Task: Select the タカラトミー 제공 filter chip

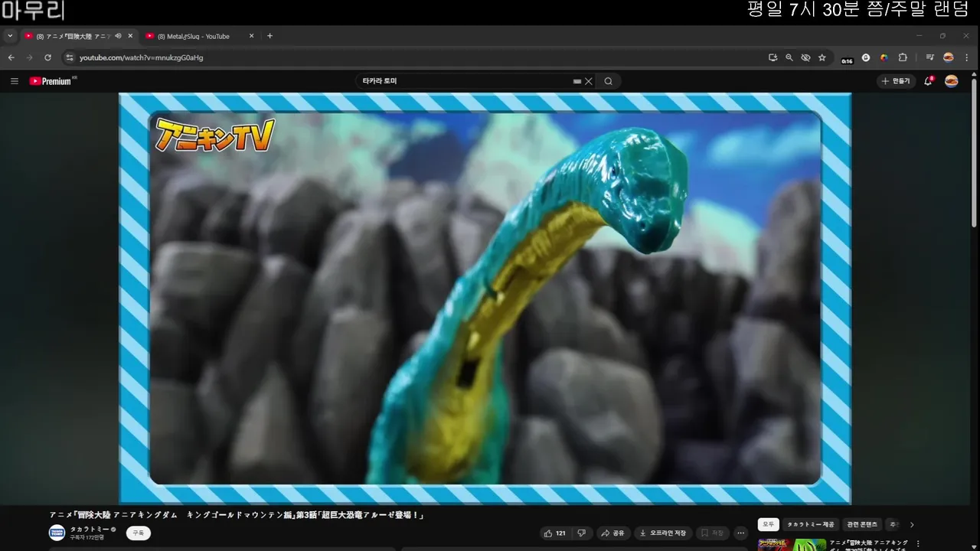Action: (x=811, y=524)
